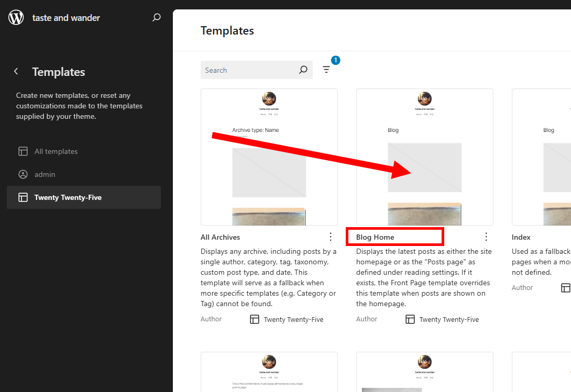The height and width of the screenshot is (392, 571).
Task: Click the Templates page heading
Action: (x=227, y=30)
